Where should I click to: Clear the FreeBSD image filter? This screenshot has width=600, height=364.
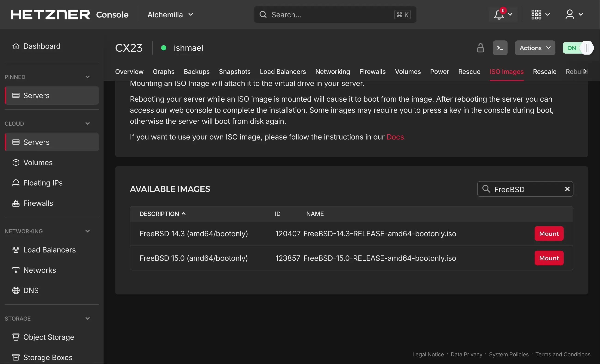coord(567,189)
